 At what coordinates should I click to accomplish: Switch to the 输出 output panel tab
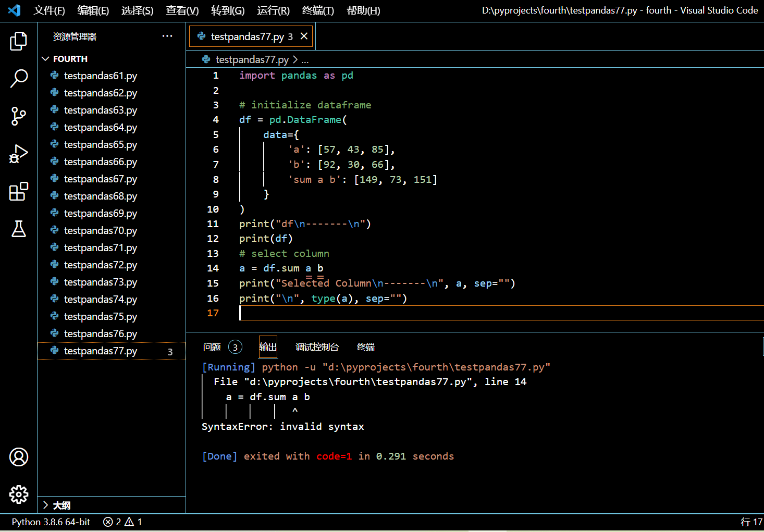(x=268, y=347)
